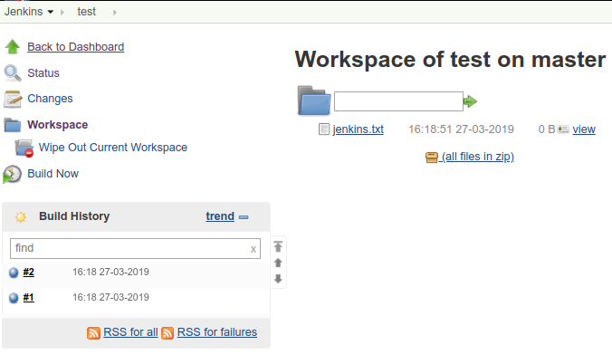
Task: Click the sun weather icon in Build History
Action: 21,217
